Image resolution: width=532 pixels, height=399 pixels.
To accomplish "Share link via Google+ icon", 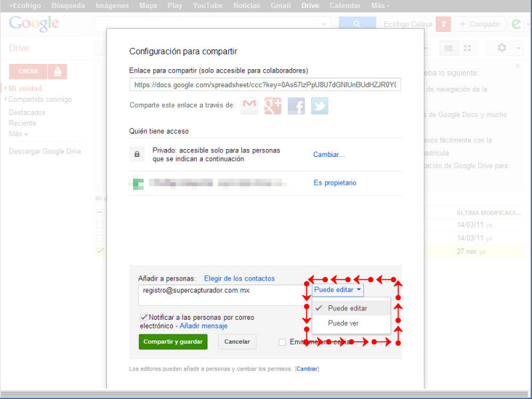I will (x=273, y=106).
